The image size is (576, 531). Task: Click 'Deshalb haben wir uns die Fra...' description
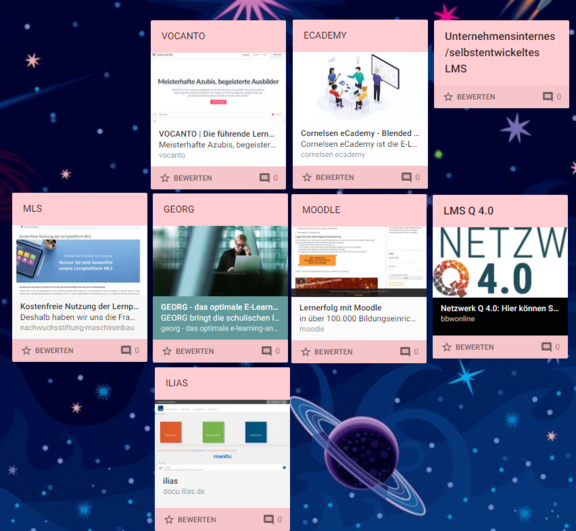(x=78, y=317)
